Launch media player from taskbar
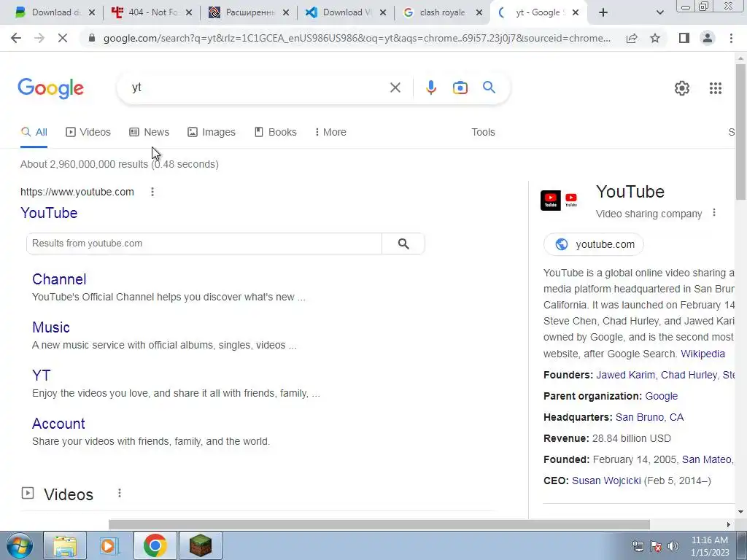This screenshot has width=747, height=560. 109,545
